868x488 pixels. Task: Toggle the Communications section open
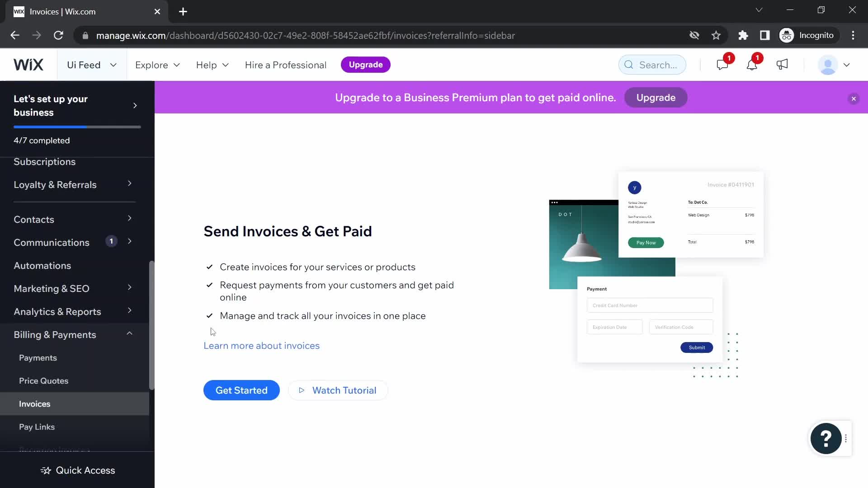[131, 242]
